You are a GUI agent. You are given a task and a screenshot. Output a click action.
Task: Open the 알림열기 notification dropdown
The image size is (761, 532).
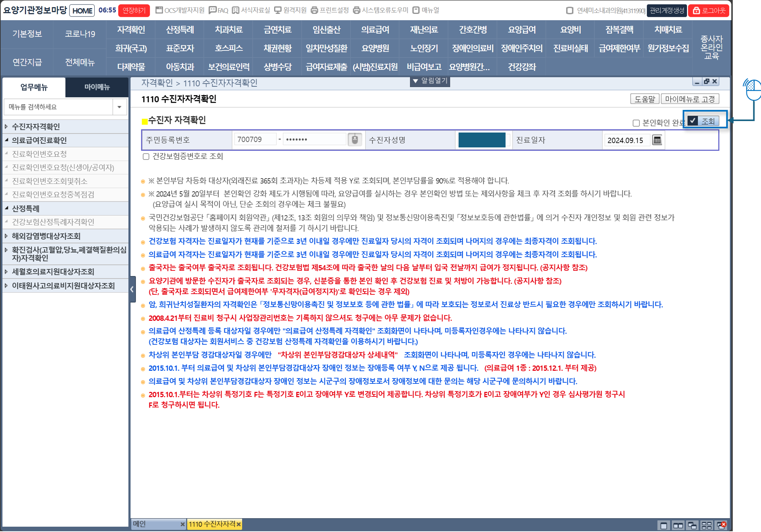430,81
